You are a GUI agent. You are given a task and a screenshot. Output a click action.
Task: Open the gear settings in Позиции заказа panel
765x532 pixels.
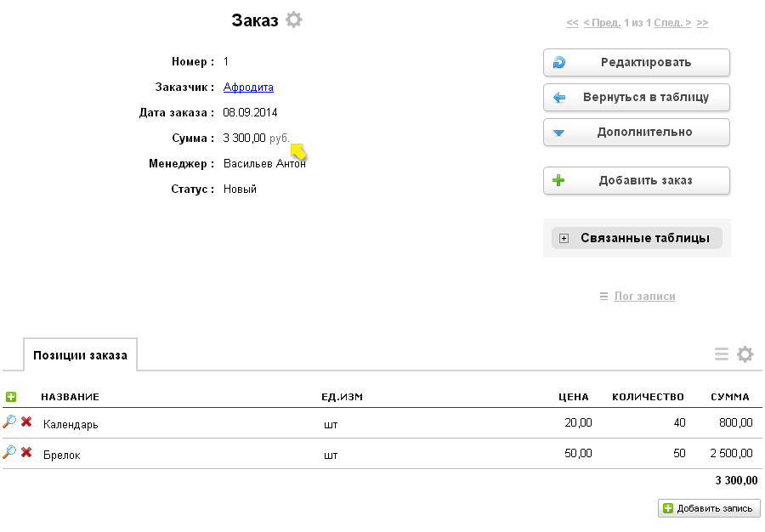745,354
